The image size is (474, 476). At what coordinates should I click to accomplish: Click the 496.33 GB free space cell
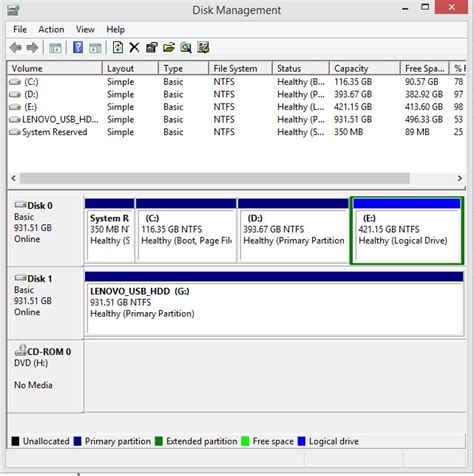point(424,120)
